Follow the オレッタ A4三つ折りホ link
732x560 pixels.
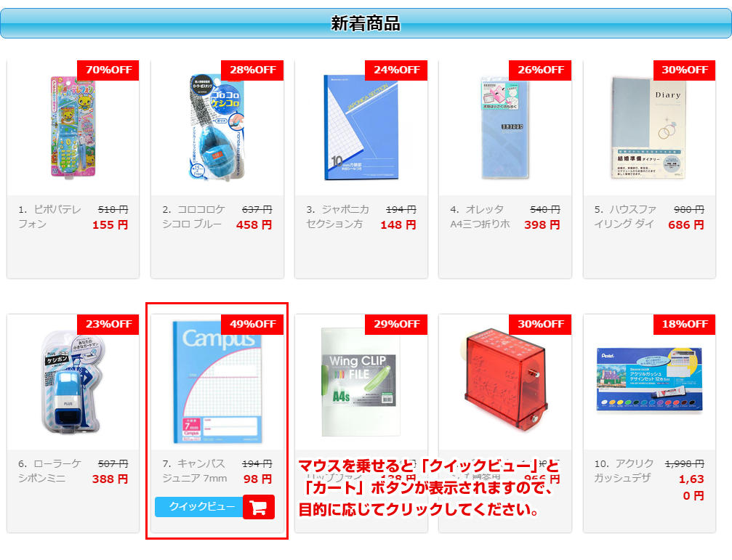pyautogui.click(x=480, y=217)
